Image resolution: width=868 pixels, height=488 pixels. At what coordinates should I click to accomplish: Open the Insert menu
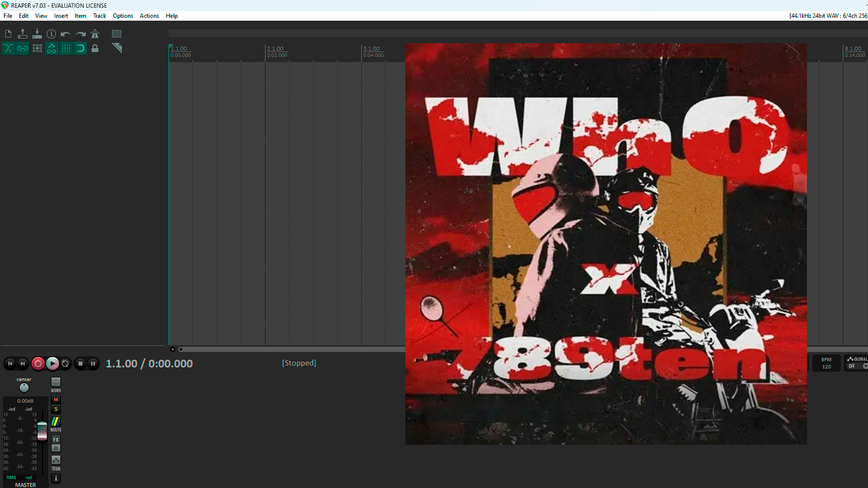point(61,16)
